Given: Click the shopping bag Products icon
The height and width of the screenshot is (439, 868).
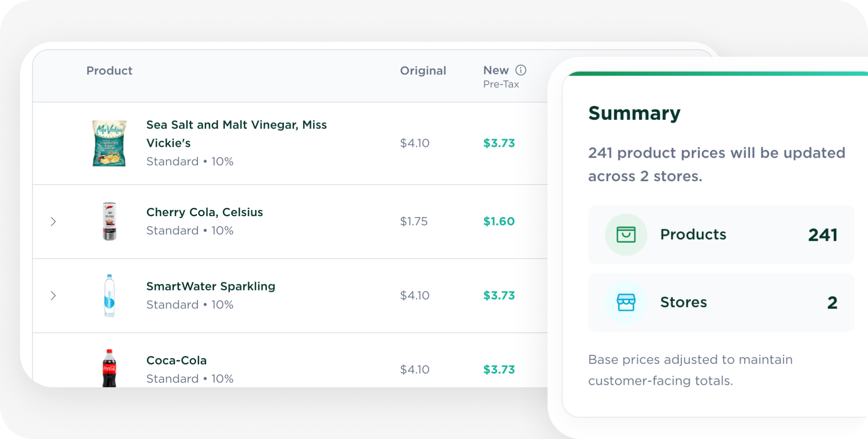Looking at the screenshot, I should point(626,235).
